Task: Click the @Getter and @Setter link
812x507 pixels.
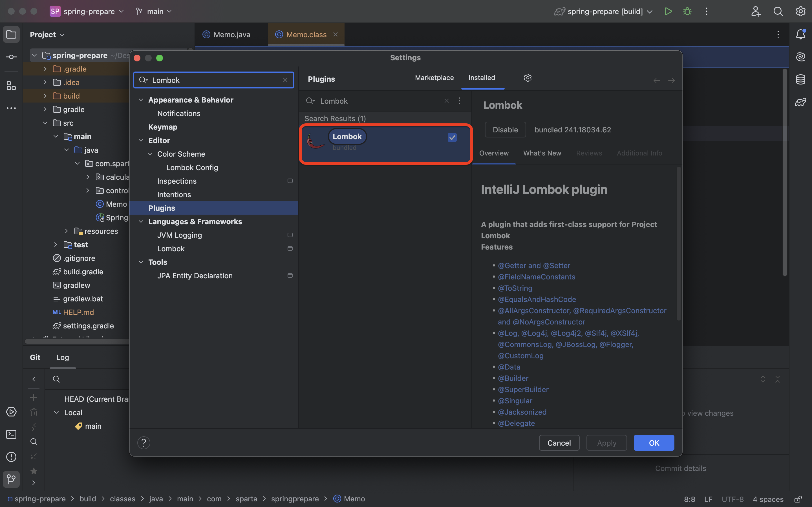Action: point(534,266)
